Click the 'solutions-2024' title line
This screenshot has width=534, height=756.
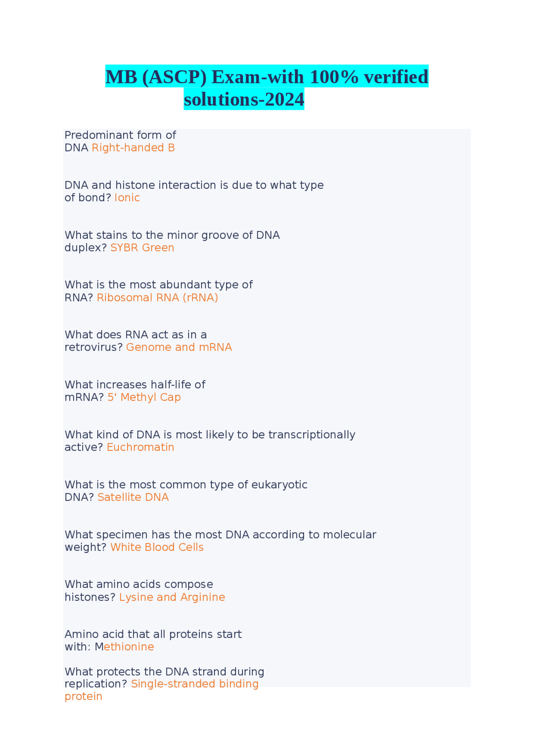click(244, 99)
